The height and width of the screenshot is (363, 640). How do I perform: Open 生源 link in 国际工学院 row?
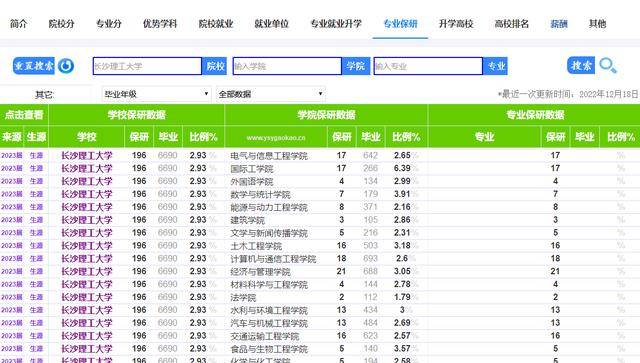[x=36, y=168]
